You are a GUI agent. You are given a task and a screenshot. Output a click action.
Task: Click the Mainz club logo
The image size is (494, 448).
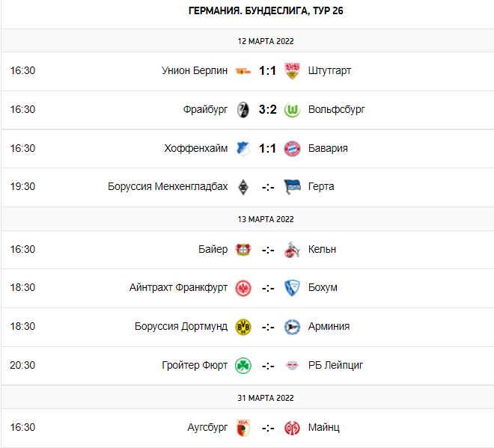pyautogui.click(x=293, y=428)
